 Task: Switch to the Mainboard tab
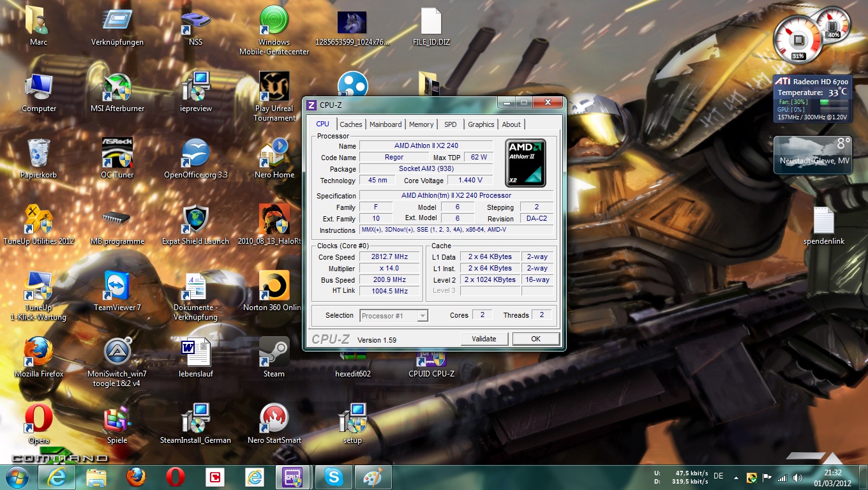(385, 124)
